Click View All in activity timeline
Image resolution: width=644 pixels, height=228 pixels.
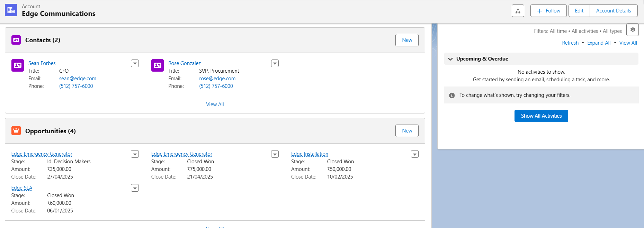pyautogui.click(x=628, y=43)
